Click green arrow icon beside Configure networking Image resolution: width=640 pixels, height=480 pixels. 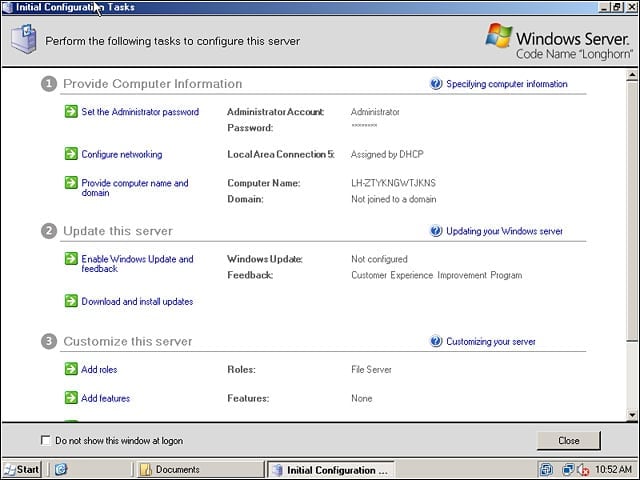(71, 154)
